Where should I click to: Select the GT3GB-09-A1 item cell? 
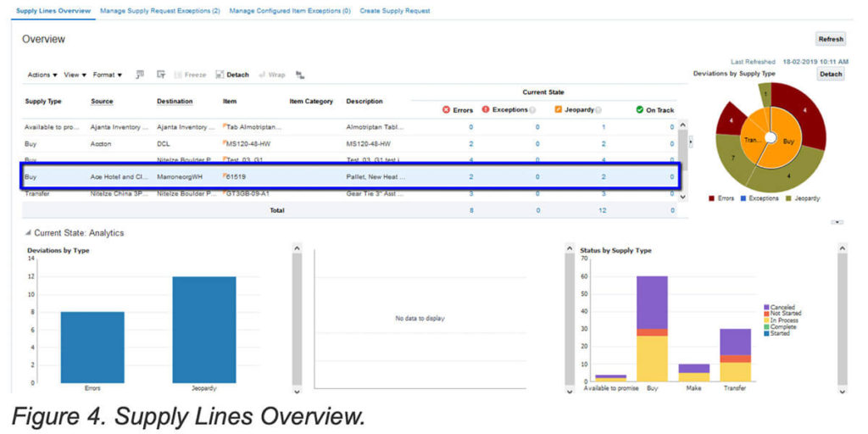(246, 194)
